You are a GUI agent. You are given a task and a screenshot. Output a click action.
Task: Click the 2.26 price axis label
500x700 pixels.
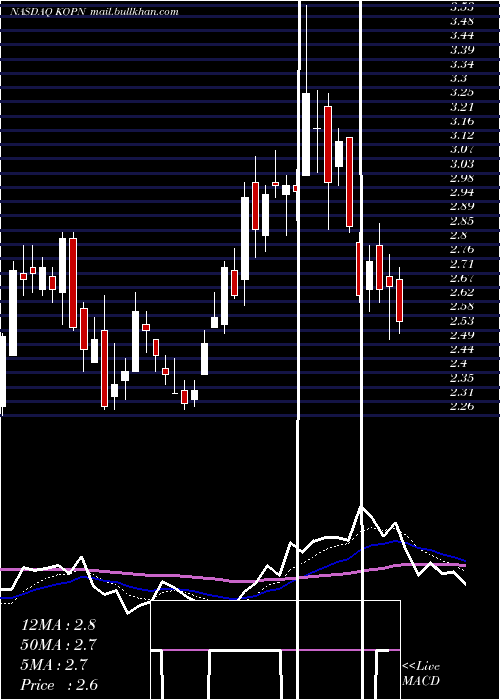click(x=462, y=407)
